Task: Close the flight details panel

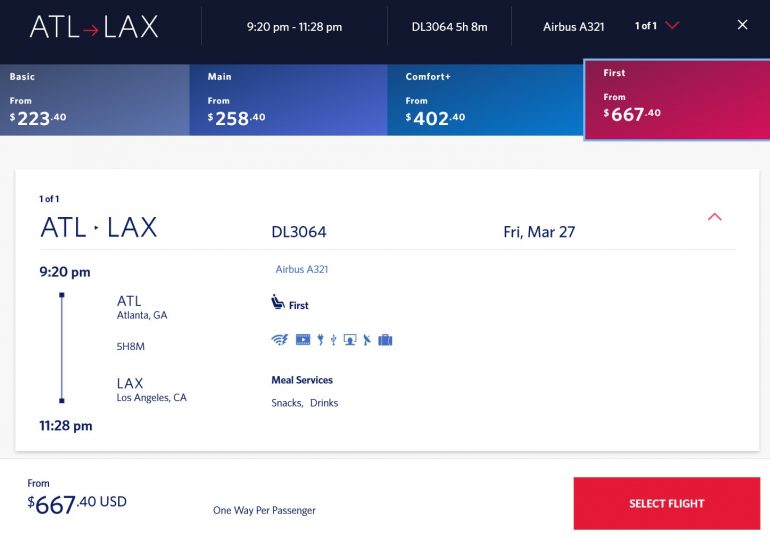Action: [x=742, y=25]
